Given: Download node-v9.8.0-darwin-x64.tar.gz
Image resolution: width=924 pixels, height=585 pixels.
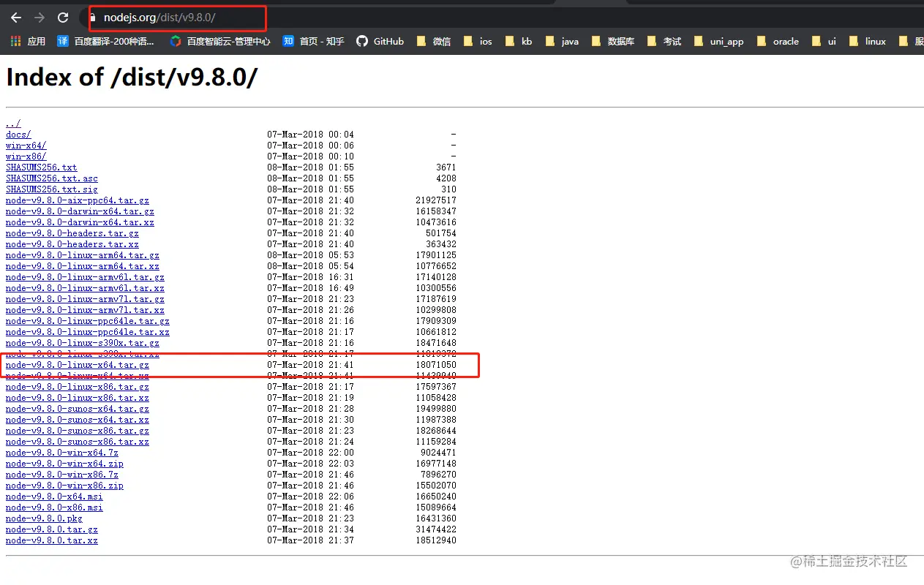Looking at the screenshot, I should 80,211.
